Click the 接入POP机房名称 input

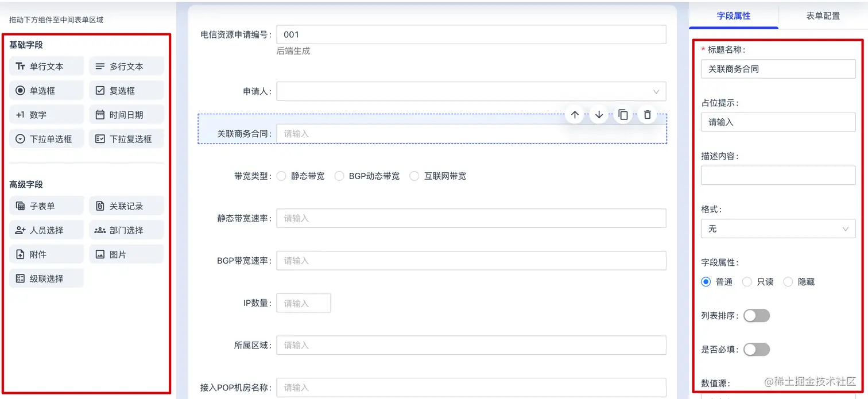tap(471, 388)
